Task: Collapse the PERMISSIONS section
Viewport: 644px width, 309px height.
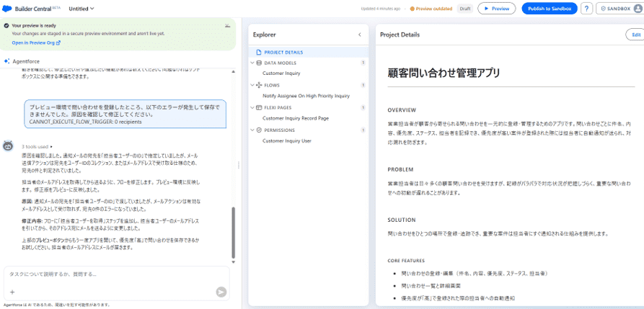Action: [x=252, y=130]
